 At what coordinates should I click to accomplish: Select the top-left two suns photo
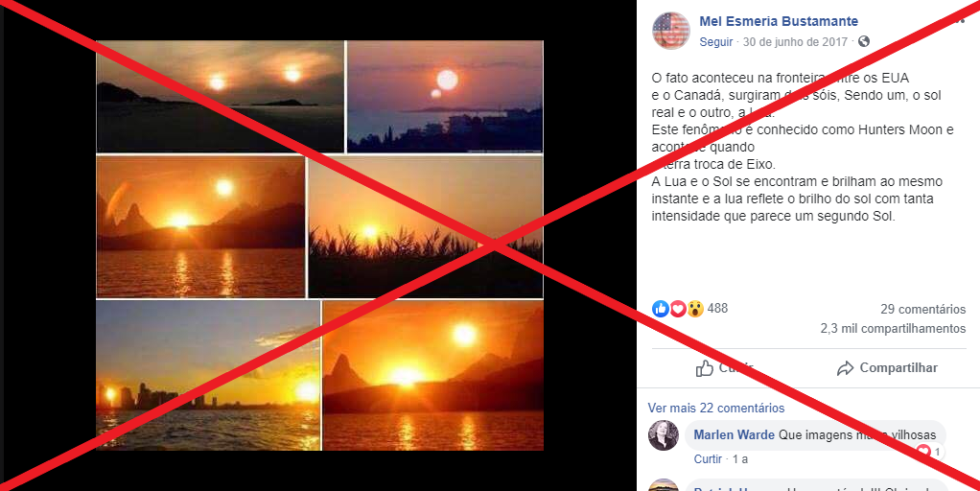click(x=220, y=97)
